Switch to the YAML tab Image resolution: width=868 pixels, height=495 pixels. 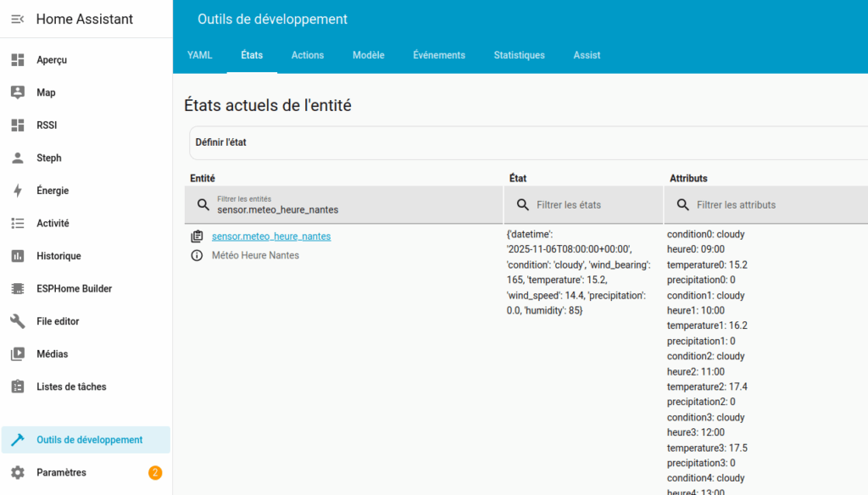point(200,55)
